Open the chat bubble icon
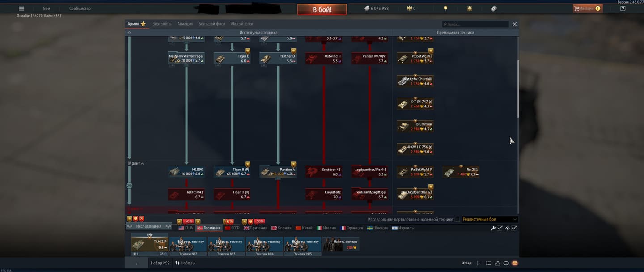 pyautogui.click(x=506, y=263)
